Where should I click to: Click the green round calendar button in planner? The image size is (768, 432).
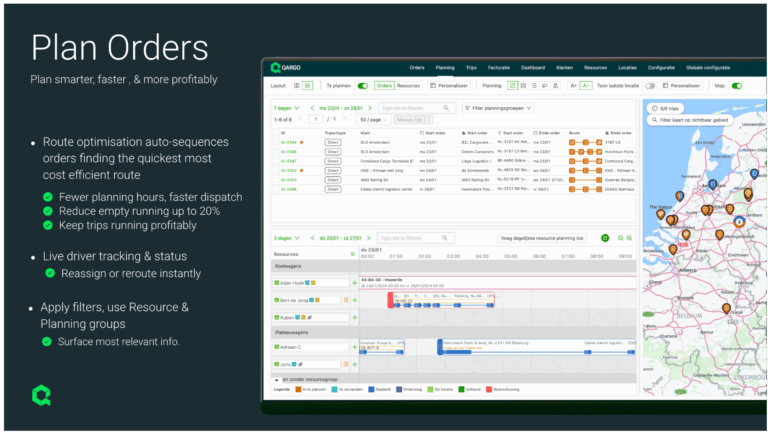click(x=605, y=238)
